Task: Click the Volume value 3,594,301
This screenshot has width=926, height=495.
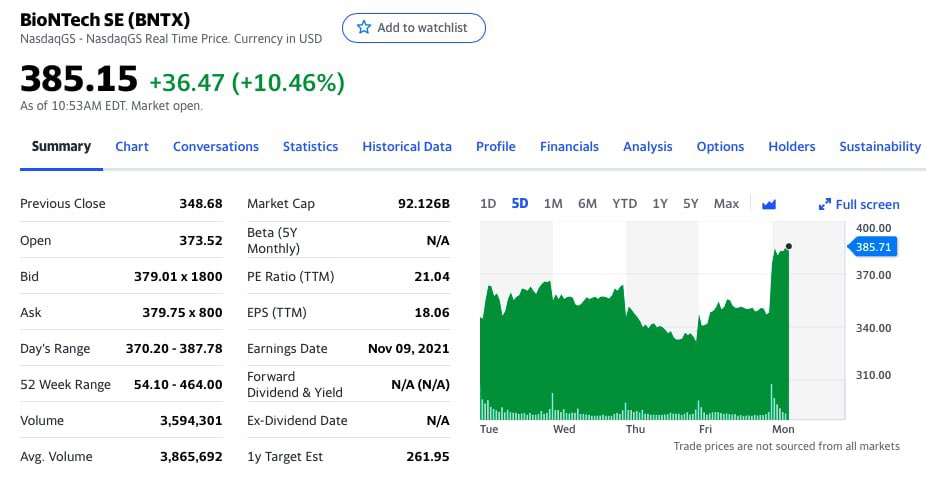Action: coord(191,421)
